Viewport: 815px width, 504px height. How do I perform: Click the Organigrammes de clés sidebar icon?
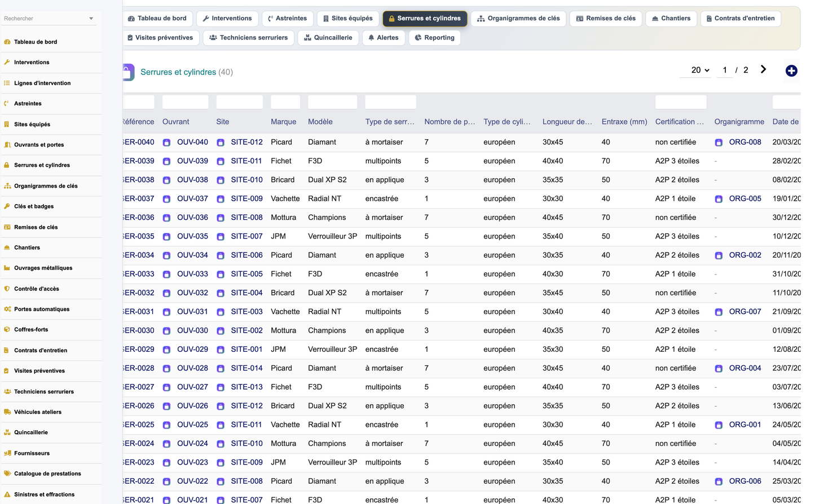(7, 185)
